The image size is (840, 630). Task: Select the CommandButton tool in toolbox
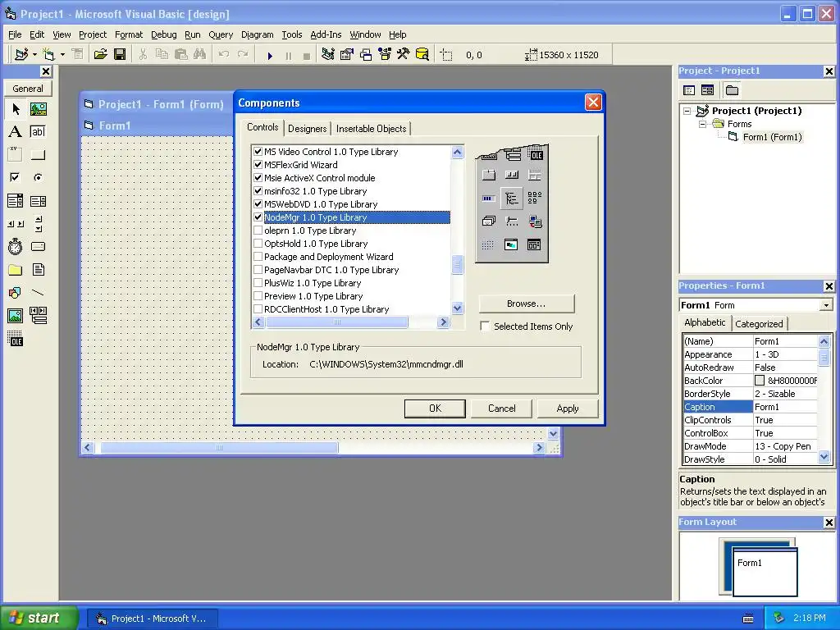[38, 155]
